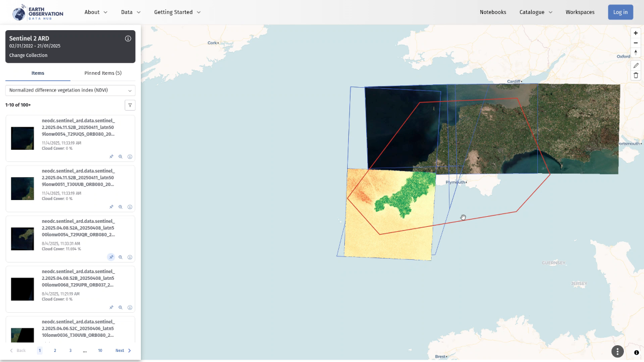Viewport: 644px width, 362px height.
Task: Open the item filter funnel button
Action: [130, 105]
